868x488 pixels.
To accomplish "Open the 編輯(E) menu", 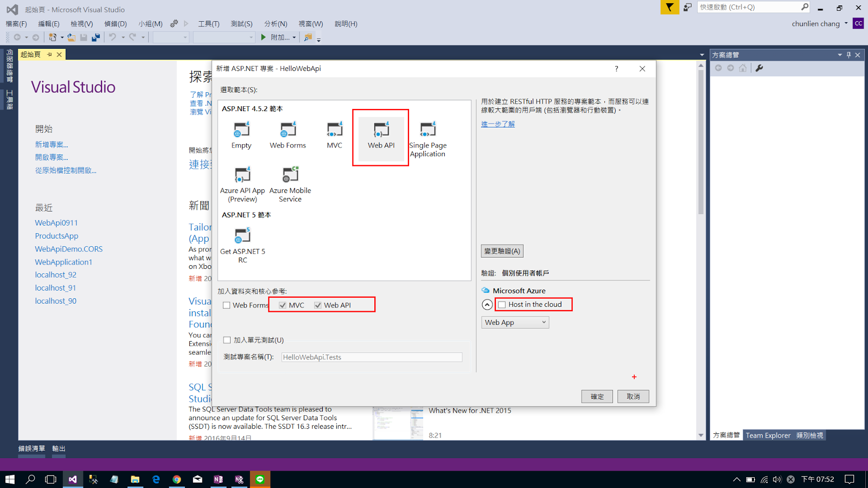I will point(49,24).
